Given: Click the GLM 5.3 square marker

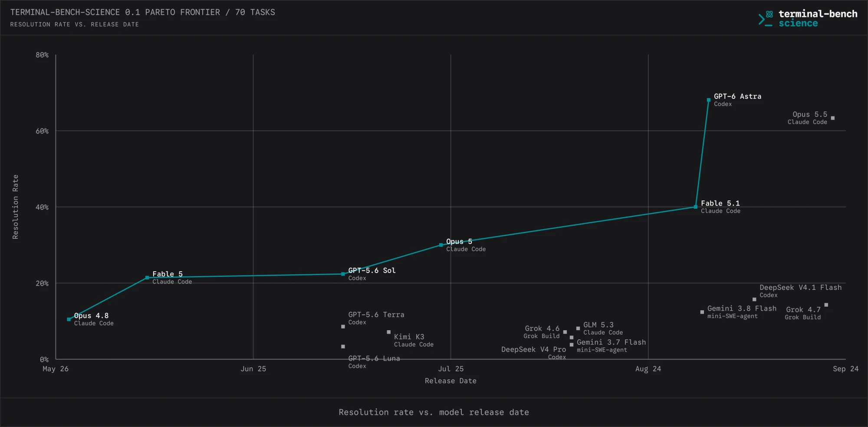Looking at the screenshot, I should [578, 328].
